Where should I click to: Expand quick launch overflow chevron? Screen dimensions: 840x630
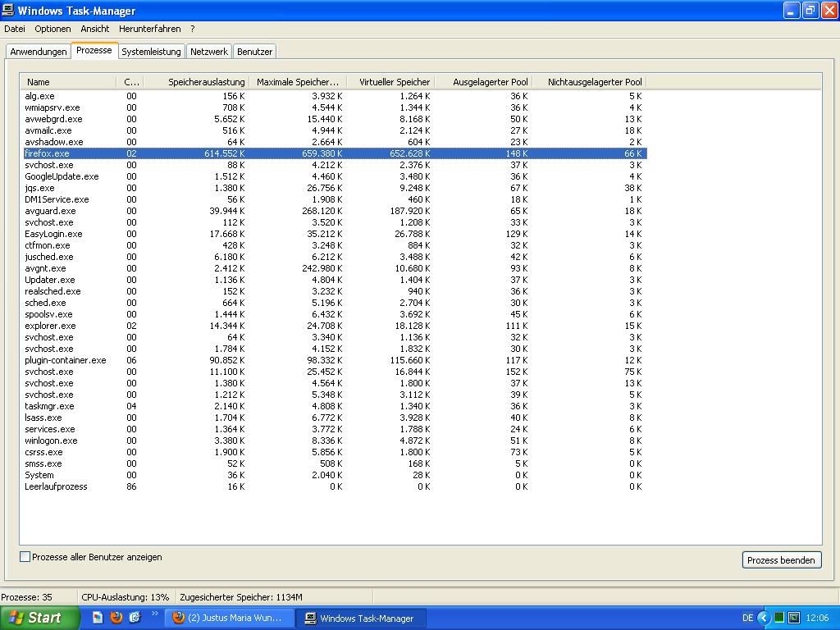coord(155,614)
